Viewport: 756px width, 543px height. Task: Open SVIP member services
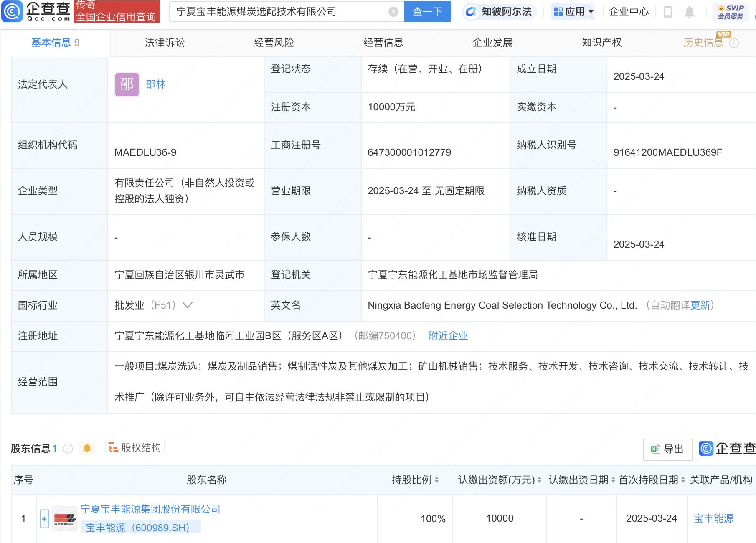(x=730, y=12)
